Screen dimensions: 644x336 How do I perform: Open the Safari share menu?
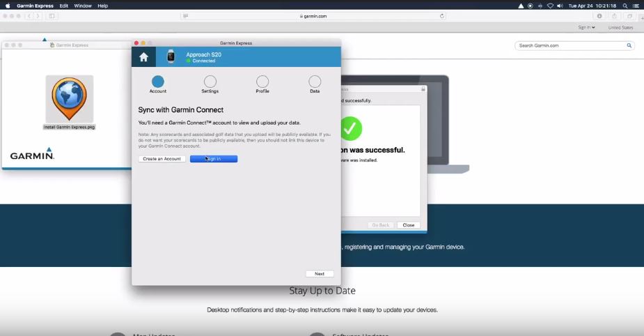pos(615,16)
